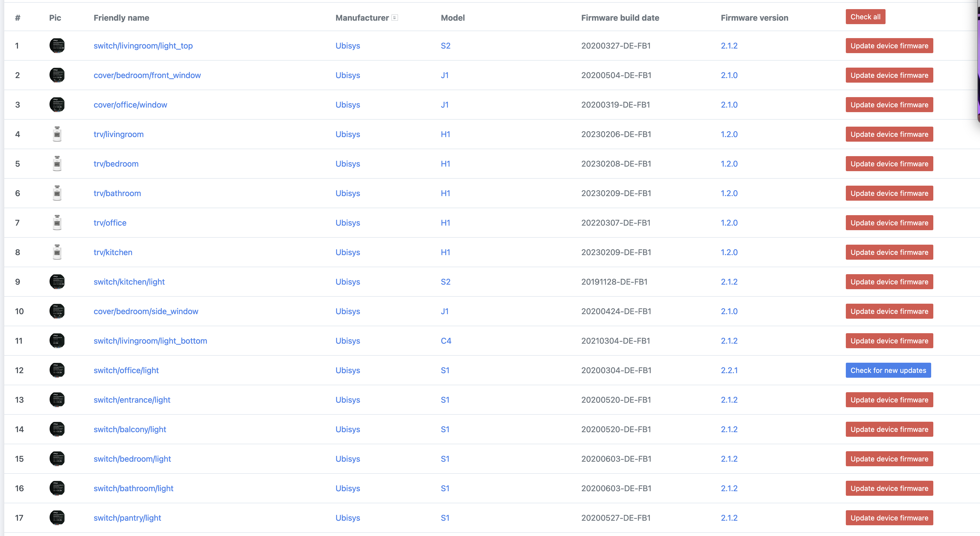This screenshot has width=980, height=536.
Task: Click the device picture for switch/pantry/light
Action: [x=57, y=517]
